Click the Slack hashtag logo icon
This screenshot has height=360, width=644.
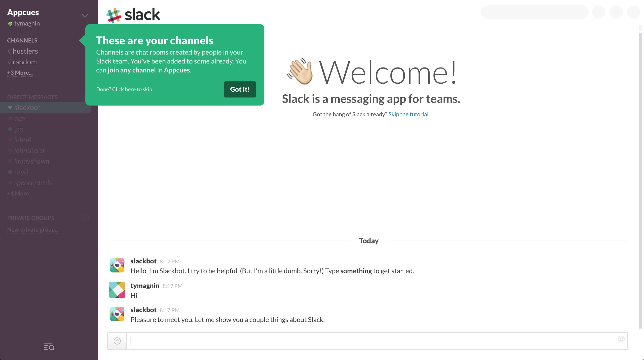coord(114,15)
